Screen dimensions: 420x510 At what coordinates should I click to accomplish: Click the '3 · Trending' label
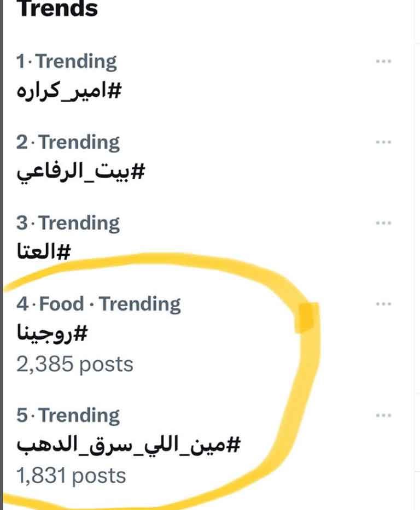[68, 223]
